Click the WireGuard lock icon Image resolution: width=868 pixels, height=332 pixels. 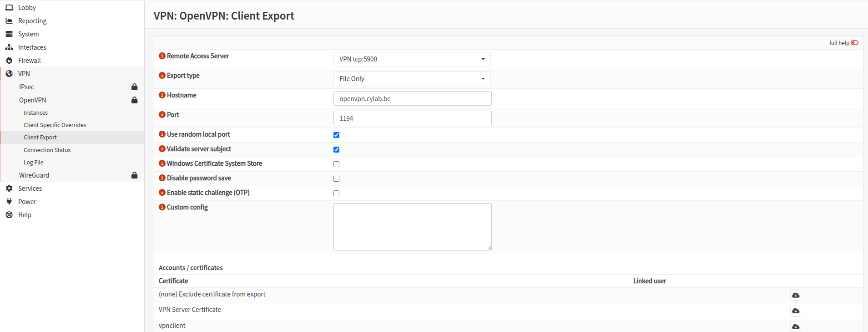(134, 175)
